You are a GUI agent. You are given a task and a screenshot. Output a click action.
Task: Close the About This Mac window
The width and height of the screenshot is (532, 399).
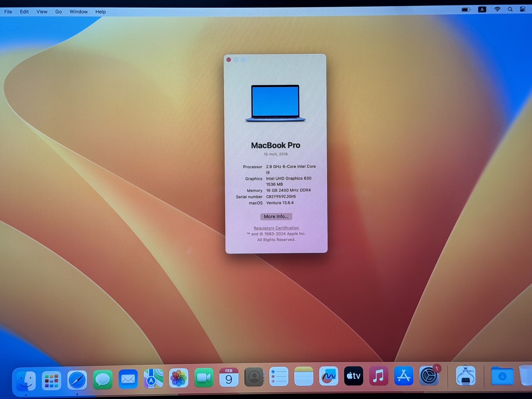[x=229, y=60]
